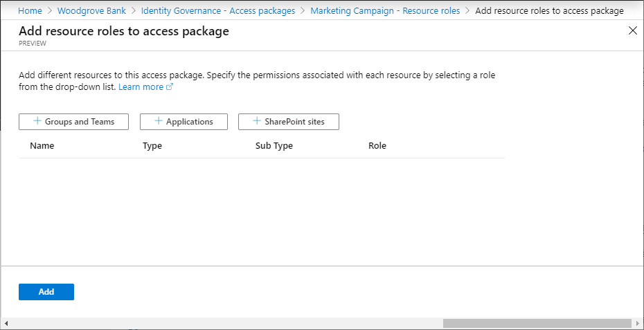Open Marketing Campaign - Resource roles breadcrumb
This screenshot has height=330, width=644.
click(385, 10)
